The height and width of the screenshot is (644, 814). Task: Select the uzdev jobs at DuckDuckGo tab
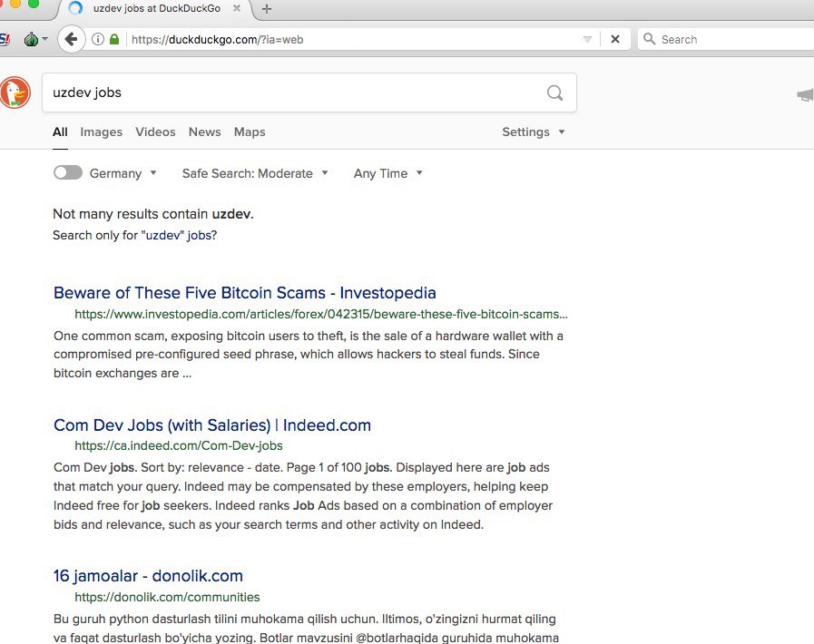pyautogui.click(x=156, y=9)
